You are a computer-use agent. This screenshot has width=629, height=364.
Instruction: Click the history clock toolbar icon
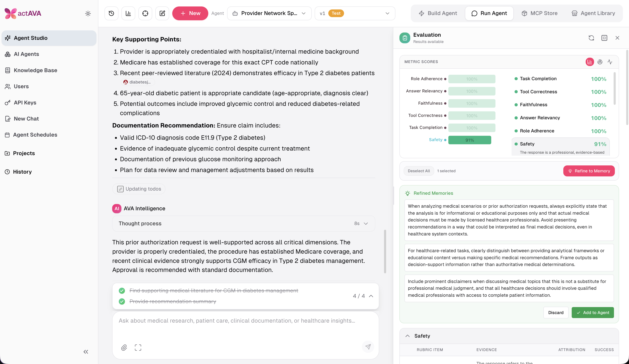click(x=111, y=13)
